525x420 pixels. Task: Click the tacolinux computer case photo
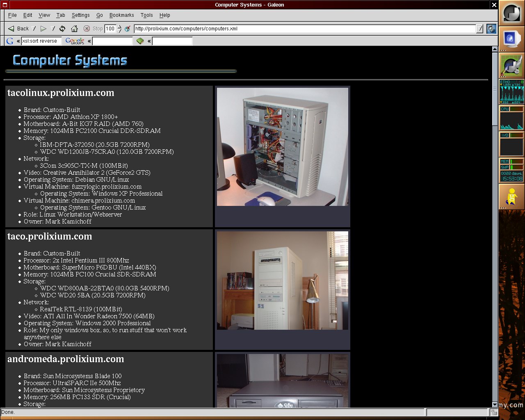click(283, 147)
